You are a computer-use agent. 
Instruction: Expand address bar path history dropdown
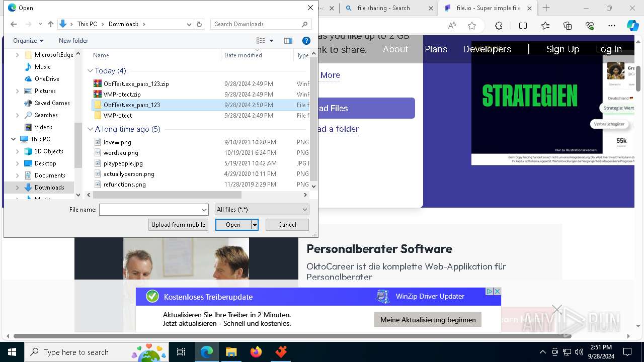(189, 24)
